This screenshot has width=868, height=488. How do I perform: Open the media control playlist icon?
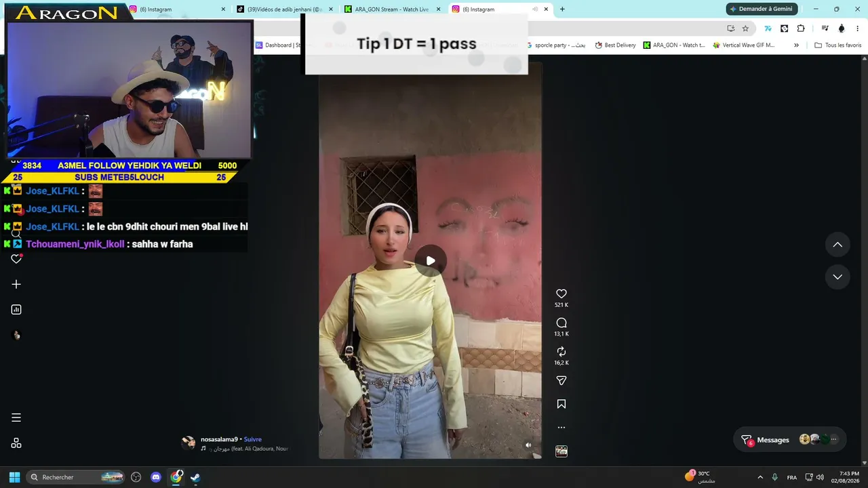pos(825,28)
